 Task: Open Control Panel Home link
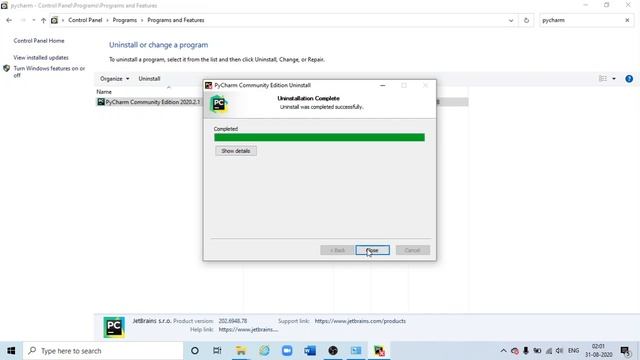39,41
